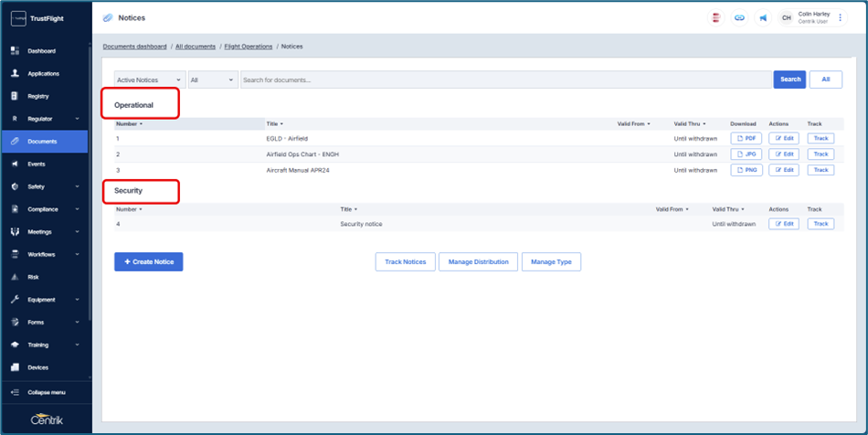Go to Devices in the sidebar
The height and width of the screenshot is (435, 868).
click(37, 367)
